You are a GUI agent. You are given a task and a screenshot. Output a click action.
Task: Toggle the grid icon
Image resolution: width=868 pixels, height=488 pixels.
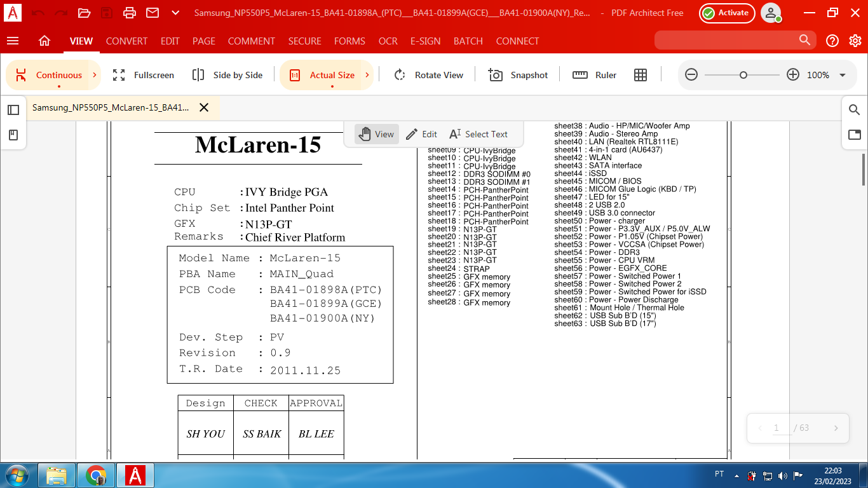click(641, 75)
